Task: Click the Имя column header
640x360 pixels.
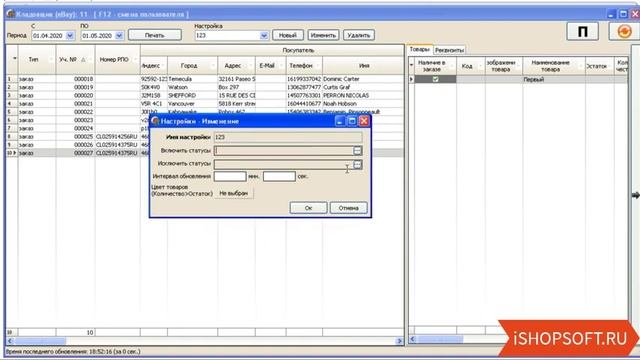Action: click(363, 65)
